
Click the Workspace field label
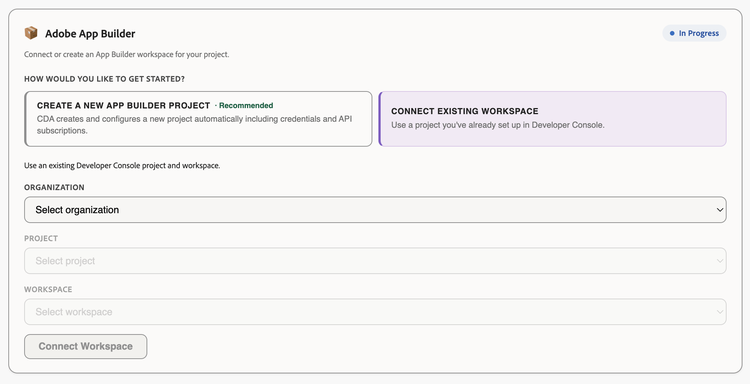48,289
